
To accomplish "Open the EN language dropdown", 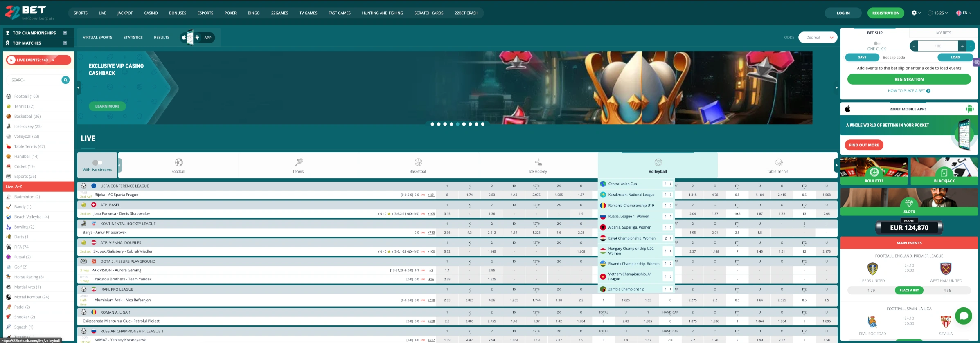I will [x=964, y=13].
